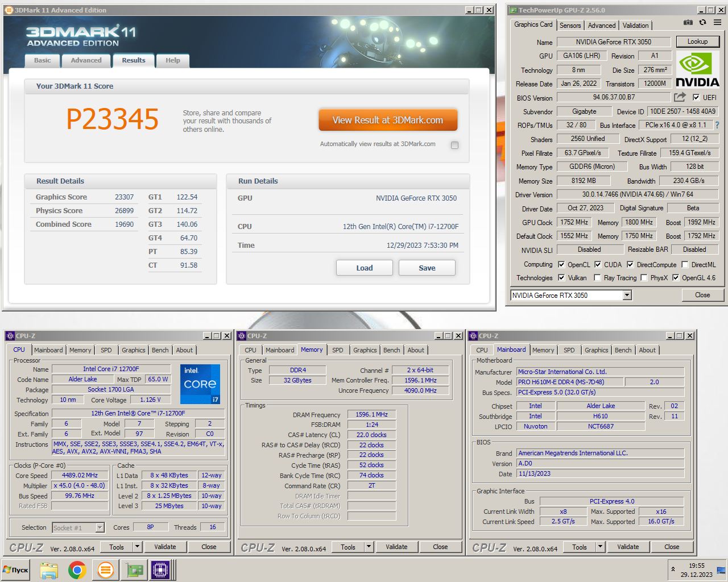Open the Help tab in 3DMark
Screen dimensions: 728x582
pos(173,60)
